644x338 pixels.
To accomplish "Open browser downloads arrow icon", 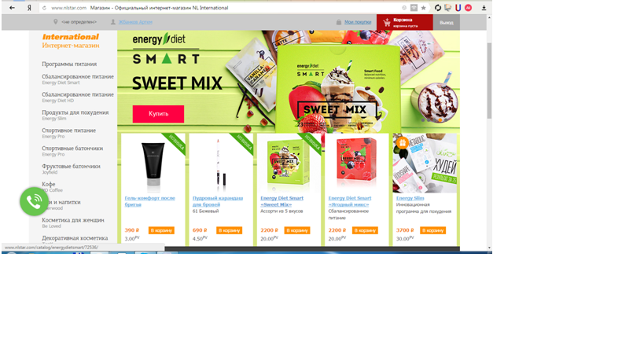I will pos(484,8).
